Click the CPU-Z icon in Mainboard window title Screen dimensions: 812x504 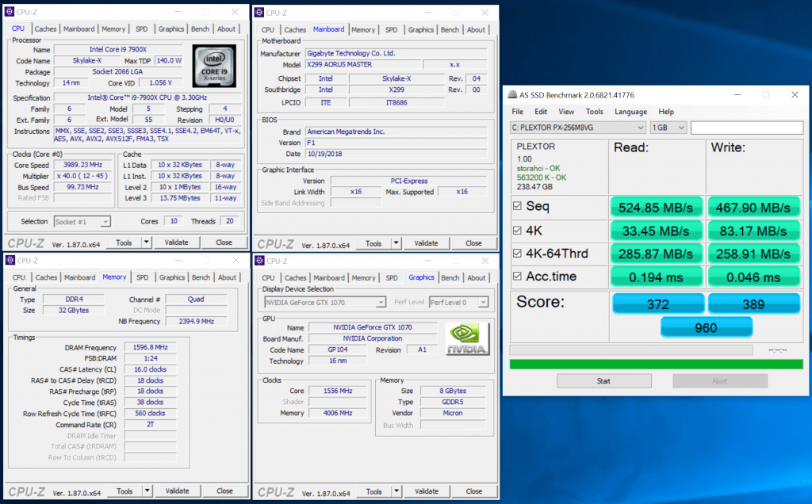click(x=259, y=13)
